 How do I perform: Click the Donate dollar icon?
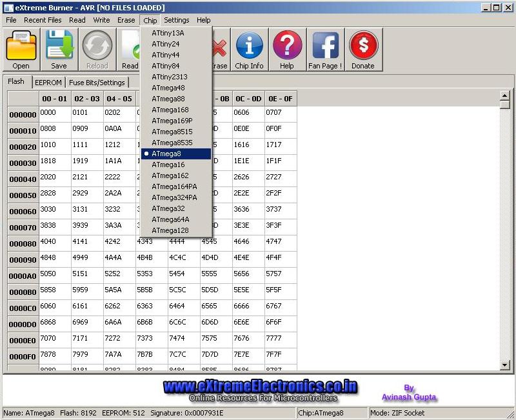tap(363, 45)
